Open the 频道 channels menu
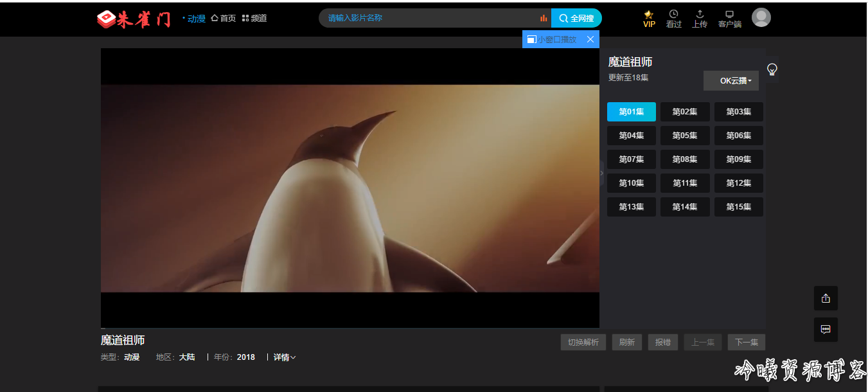The image size is (868, 392). pyautogui.click(x=254, y=19)
